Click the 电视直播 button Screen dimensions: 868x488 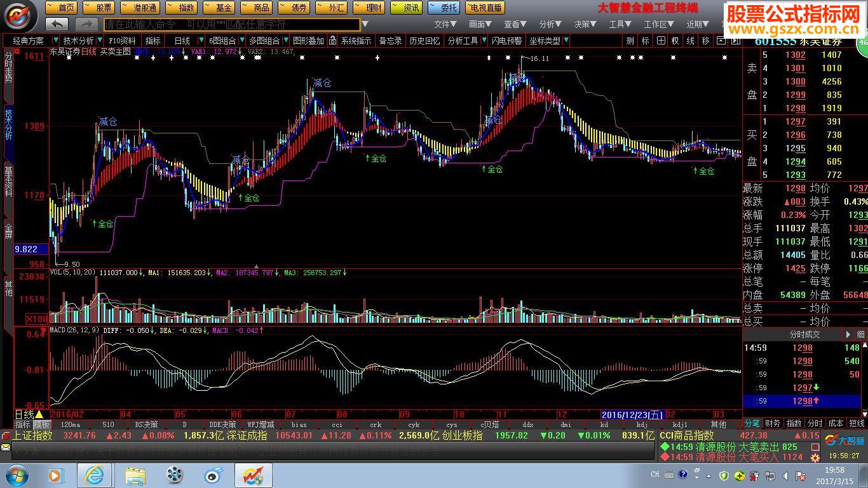(485, 8)
